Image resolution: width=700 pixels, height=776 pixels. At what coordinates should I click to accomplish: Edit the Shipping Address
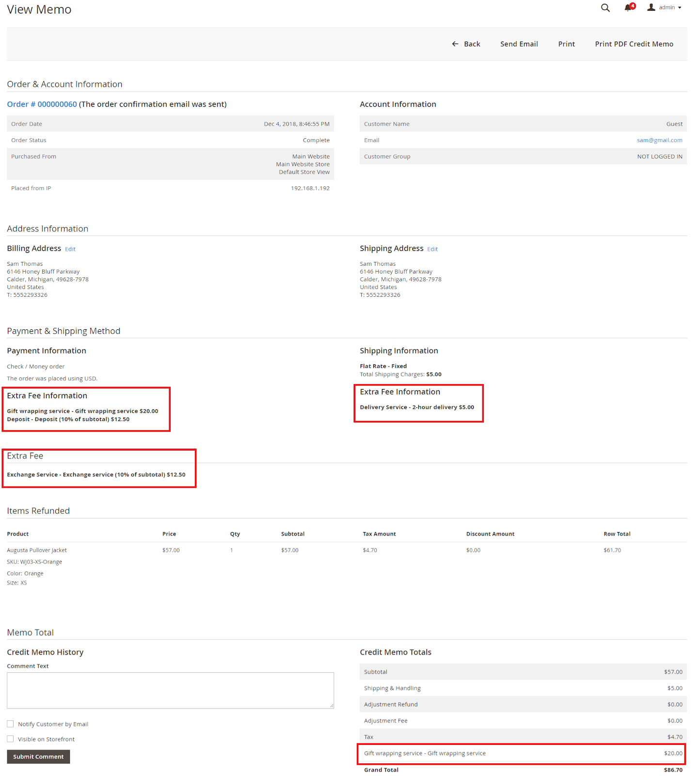[x=432, y=249]
